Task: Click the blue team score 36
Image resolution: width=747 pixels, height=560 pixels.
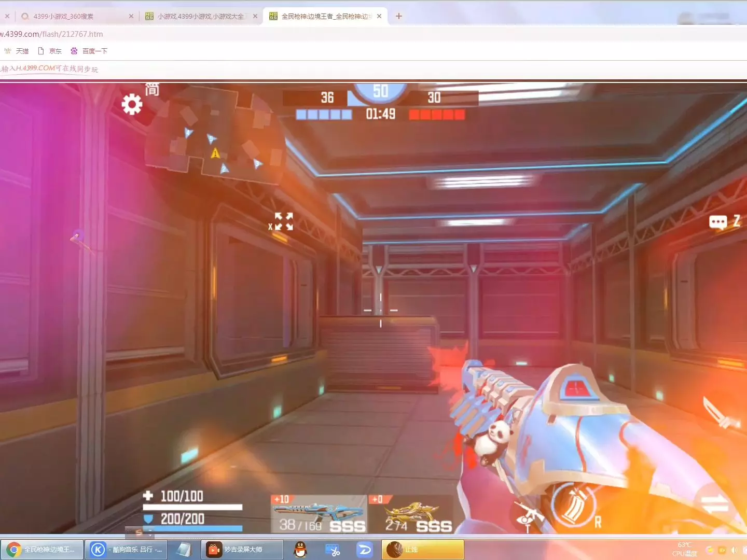Action: click(x=327, y=97)
